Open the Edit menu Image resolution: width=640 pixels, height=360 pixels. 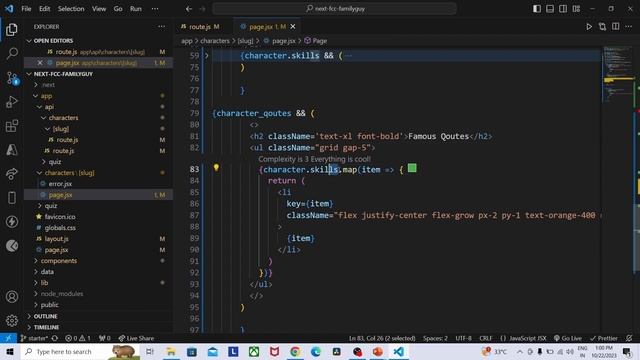click(44, 9)
